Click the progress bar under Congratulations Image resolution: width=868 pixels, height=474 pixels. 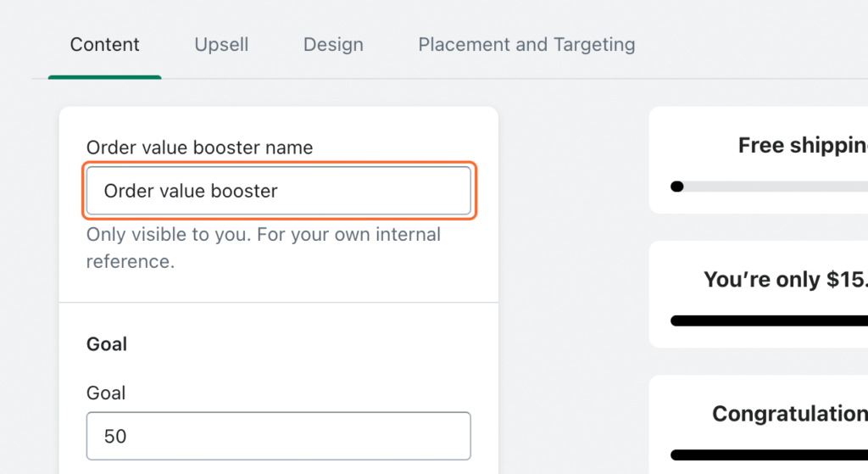(769, 455)
